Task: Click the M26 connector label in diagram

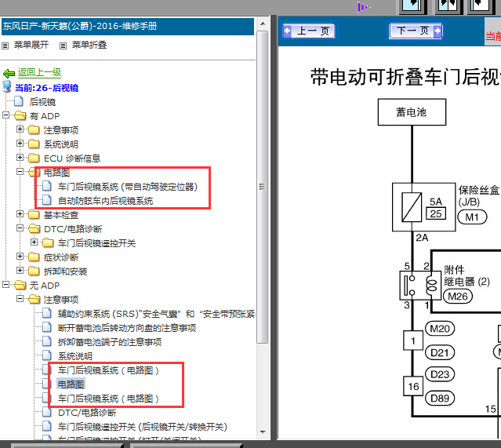Action: click(458, 296)
